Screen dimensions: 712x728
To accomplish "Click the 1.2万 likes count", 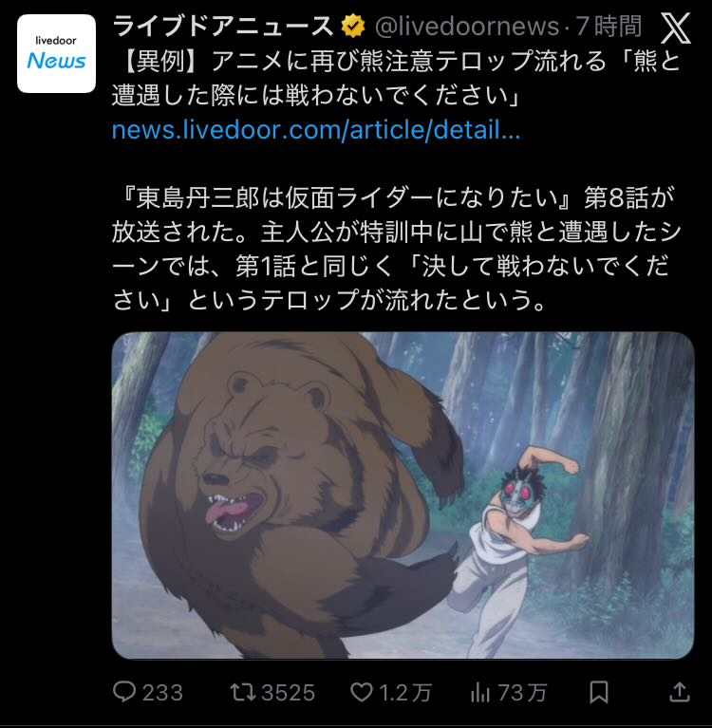I will click(x=405, y=693).
